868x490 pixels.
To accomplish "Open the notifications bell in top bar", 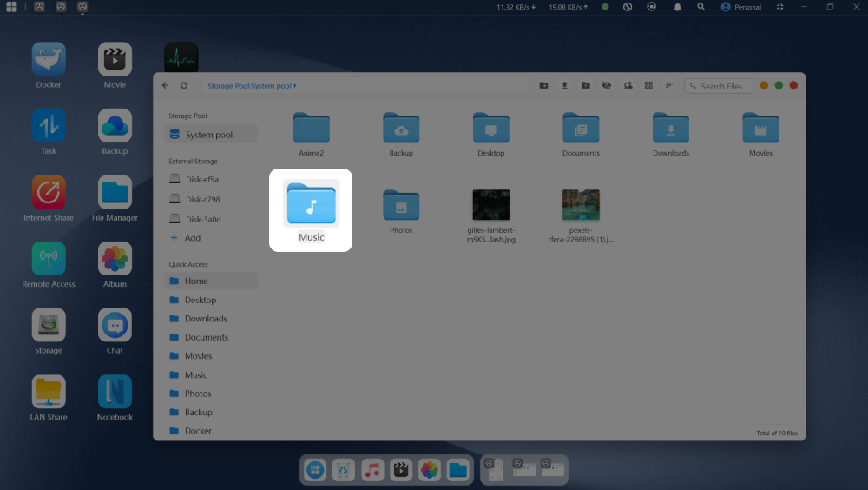I will [x=677, y=7].
